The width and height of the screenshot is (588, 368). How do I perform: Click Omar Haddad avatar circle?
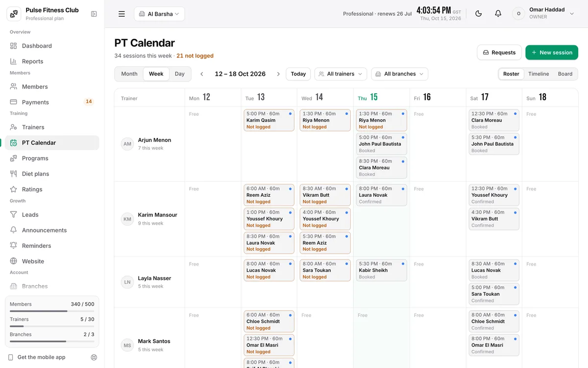point(518,14)
